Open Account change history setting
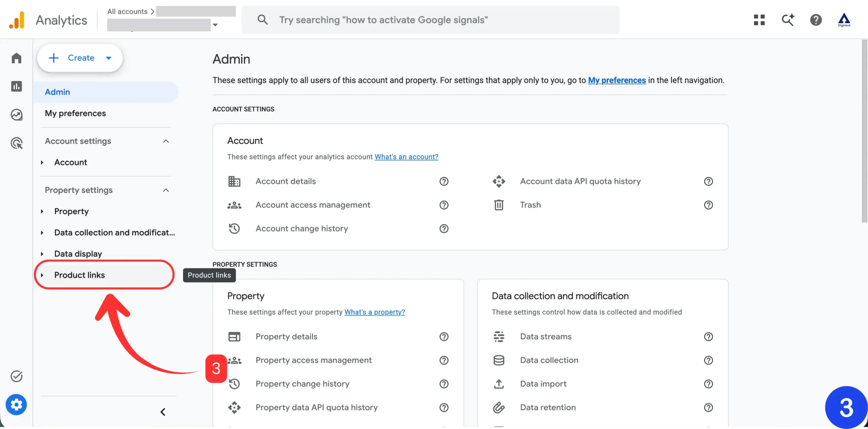 302,229
